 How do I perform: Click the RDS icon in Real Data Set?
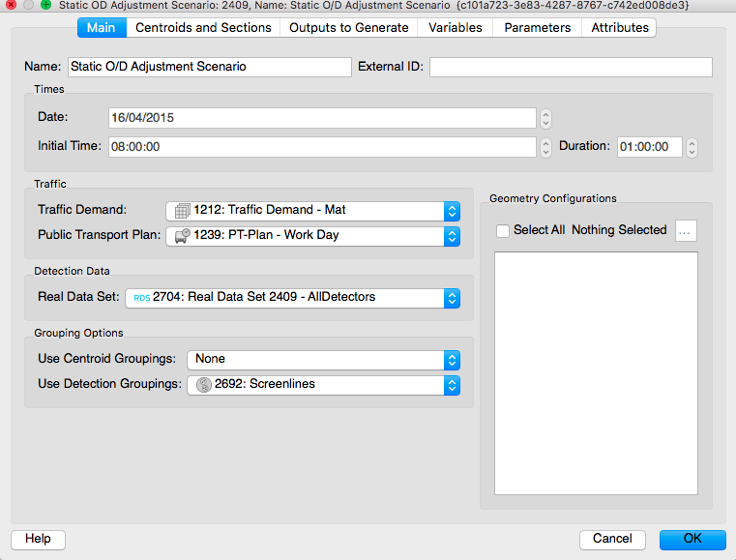(x=142, y=298)
